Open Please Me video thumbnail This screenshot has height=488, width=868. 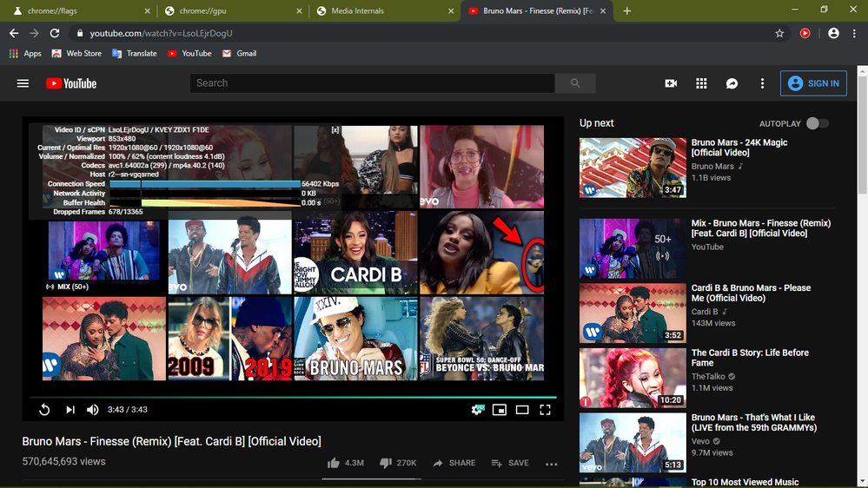point(633,313)
